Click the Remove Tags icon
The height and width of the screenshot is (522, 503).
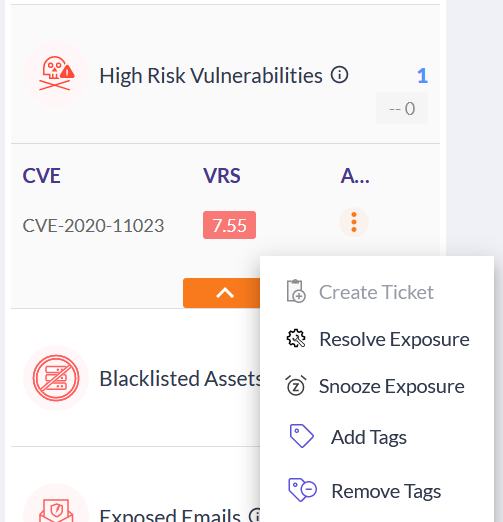[x=302, y=490]
